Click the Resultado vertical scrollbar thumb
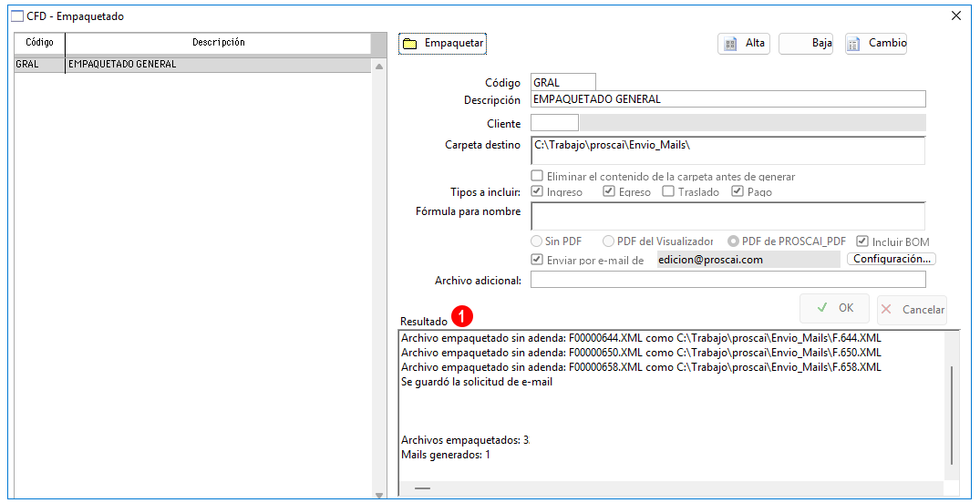Viewport: 980px width, 503px height. (x=951, y=416)
